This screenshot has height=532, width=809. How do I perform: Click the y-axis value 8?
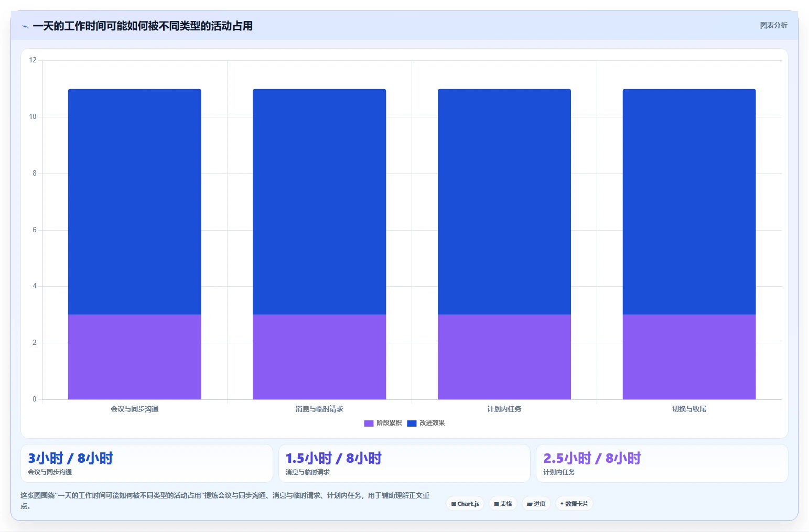pos(35,173)
